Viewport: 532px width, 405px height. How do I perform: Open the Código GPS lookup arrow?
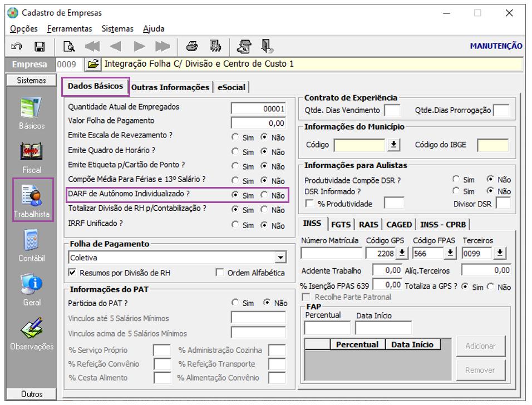click(402, 253)
